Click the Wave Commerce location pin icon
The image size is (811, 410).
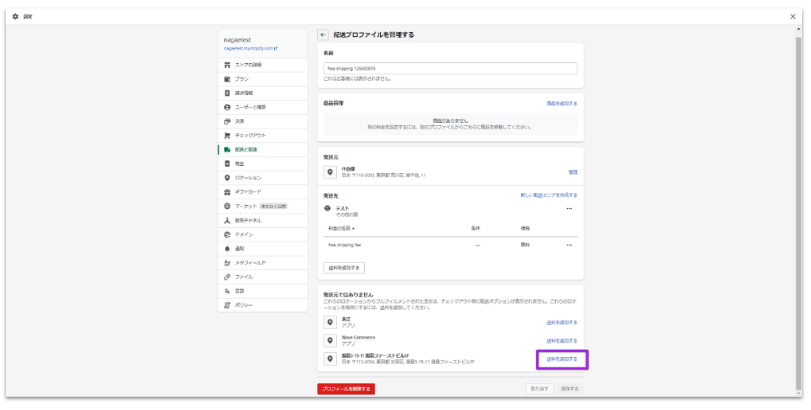(x=330, y=340)
